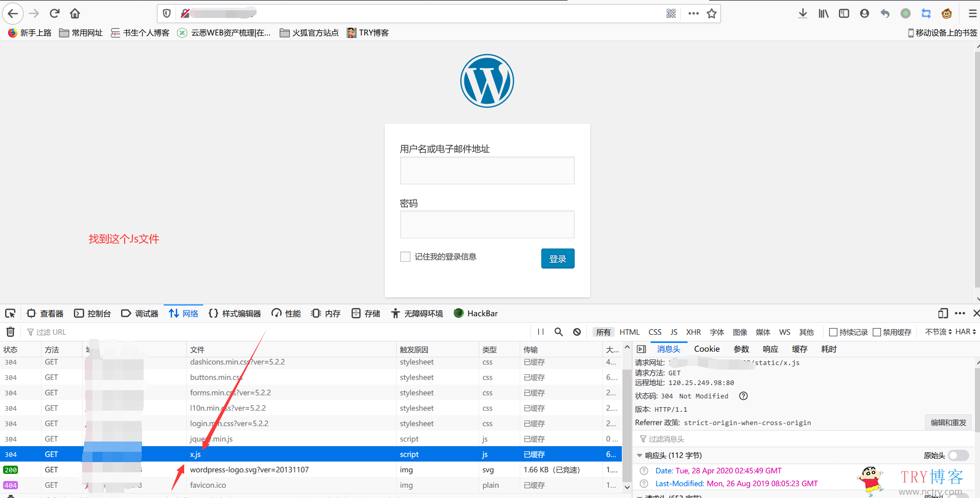
Task: Toggle the sidebar view icon
Action: tap(844, 13)
